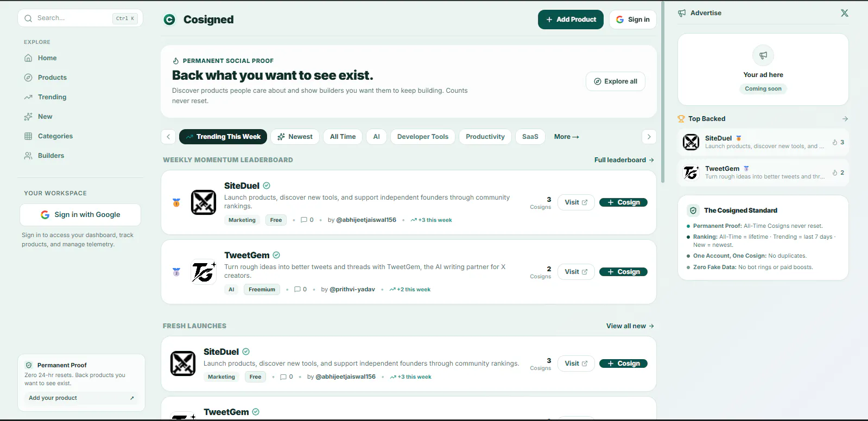Cosign TweetGem in the leaderboard
Viewport: 868px width, 421px height.
coord(623,272)
